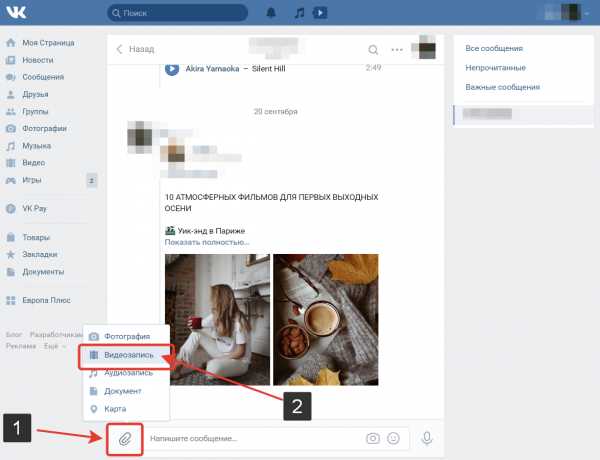Viewport: 600px width, 460px height.
Task: Select Видеозапись in attachment menu
Action: point(127,355)
